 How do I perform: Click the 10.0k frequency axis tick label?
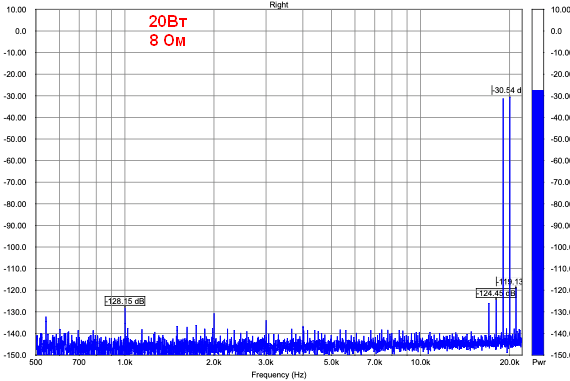point(421,362)
